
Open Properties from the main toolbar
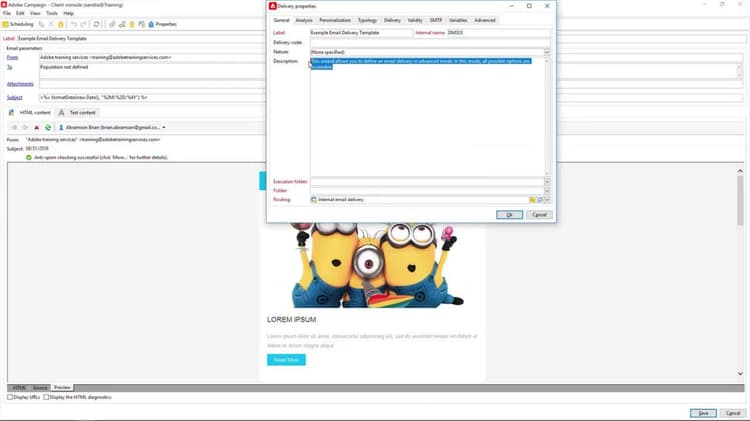pos(163,24)
